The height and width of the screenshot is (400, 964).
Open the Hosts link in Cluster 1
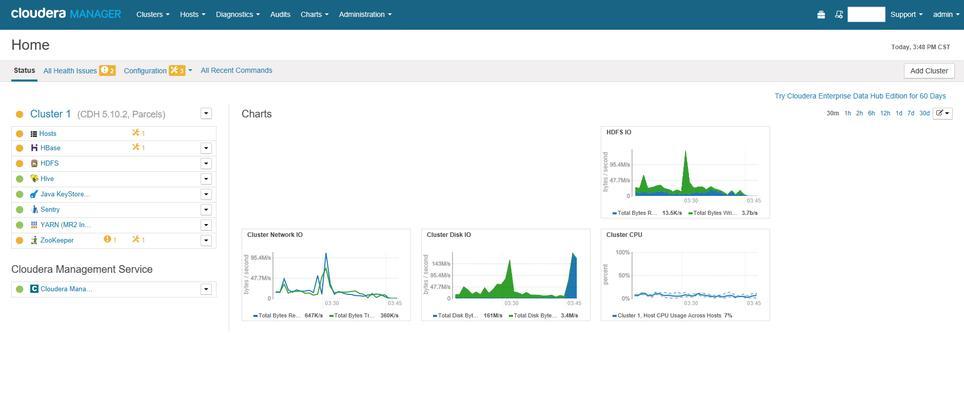pyautogui.click(x=48, y=133)
